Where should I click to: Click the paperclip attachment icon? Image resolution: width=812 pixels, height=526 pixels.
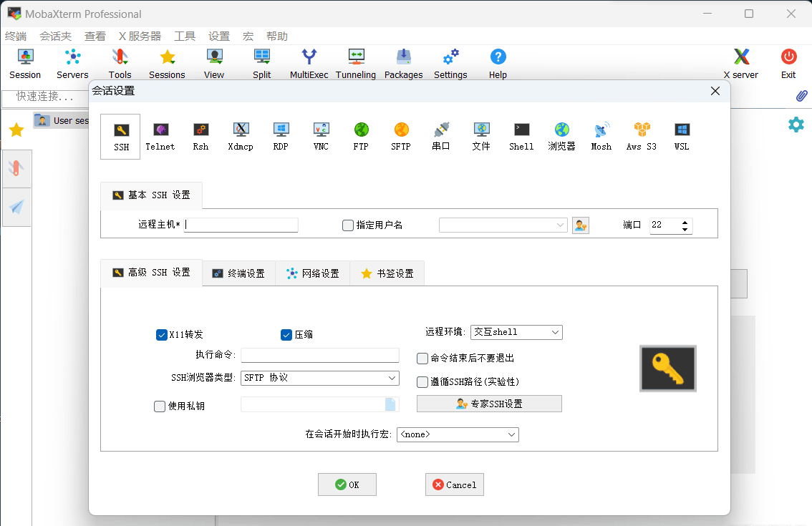[802, 95]
